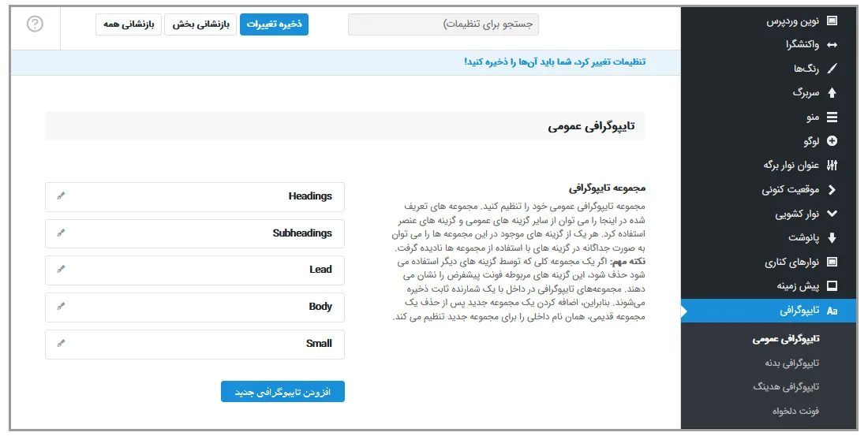
Task: Expand the Subheadings typography set
Action: pyautogui.click(x=195, y=233)
